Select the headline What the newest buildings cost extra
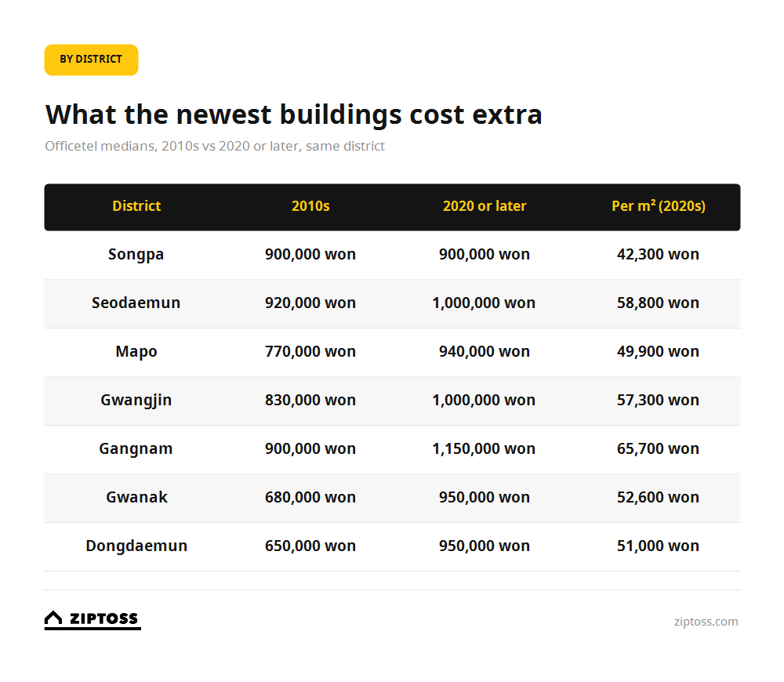The width and height of the screenshot is (784, 682). point(294,114)
